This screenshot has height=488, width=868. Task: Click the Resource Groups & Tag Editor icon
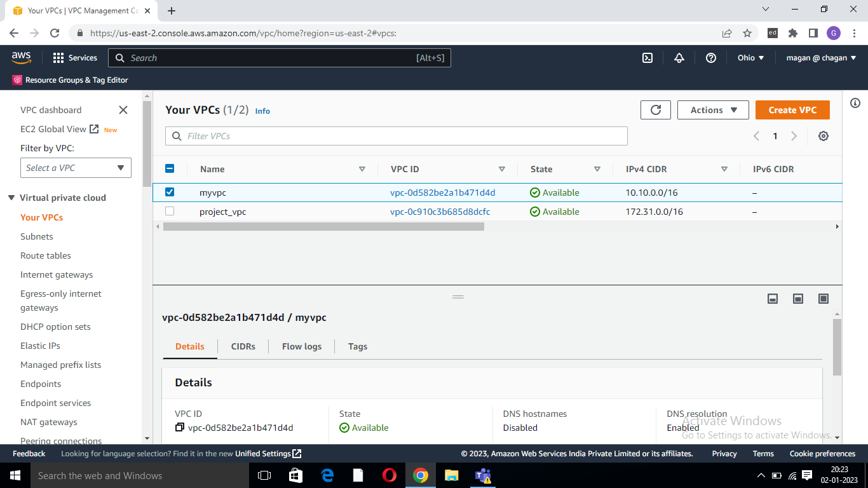[17, 80]
